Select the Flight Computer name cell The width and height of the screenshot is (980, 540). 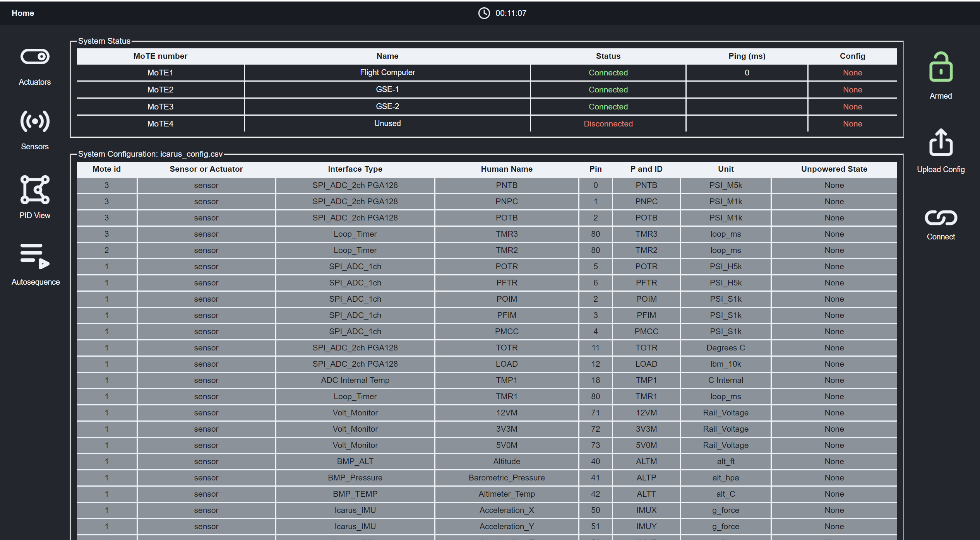pos(387,72)
